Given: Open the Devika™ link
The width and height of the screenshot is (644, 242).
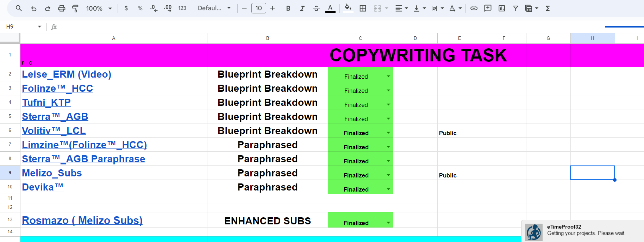Looking at the screenshot, I should click(43, 187).
